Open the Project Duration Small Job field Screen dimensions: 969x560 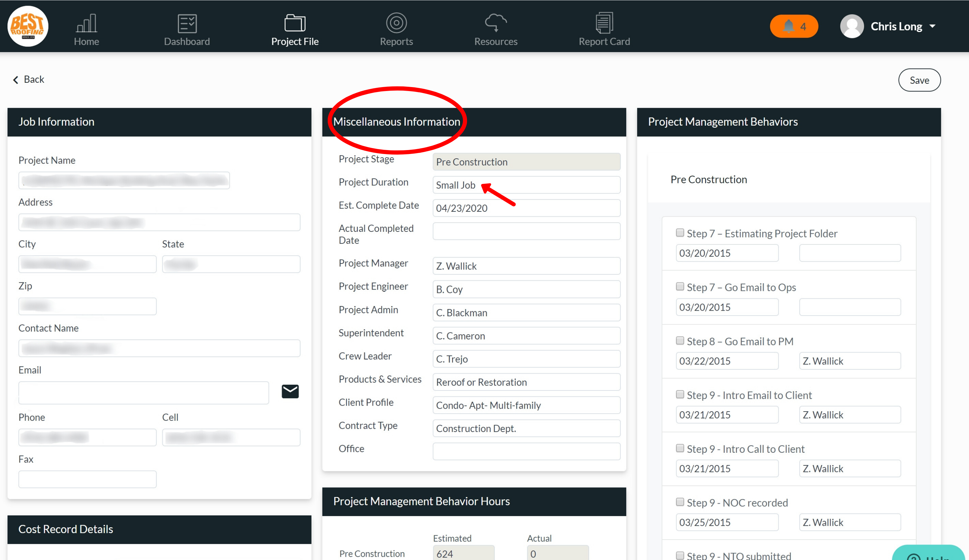coord(526,185)
